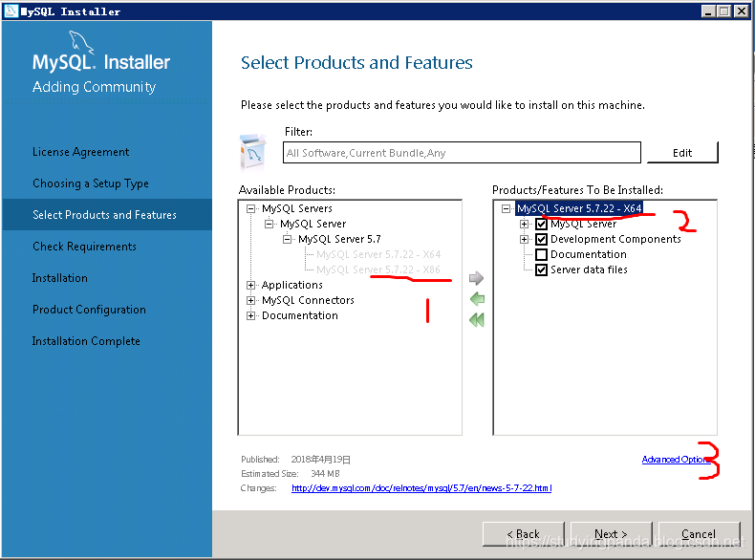This screenshot has width=755, height=560.
Task: Click the MySQL dolphin logo in sidebar
Action: [81, 41]
